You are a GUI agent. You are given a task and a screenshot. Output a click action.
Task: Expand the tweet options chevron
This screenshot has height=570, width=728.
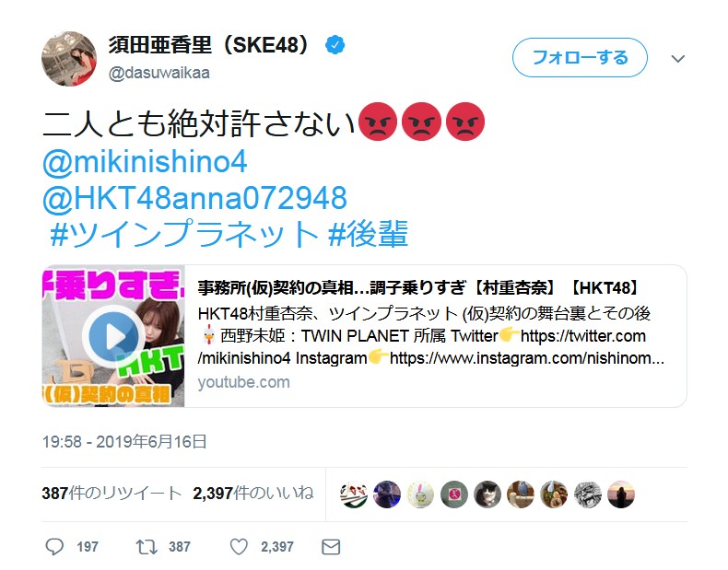pyautogui.click(x=678, y=59)
